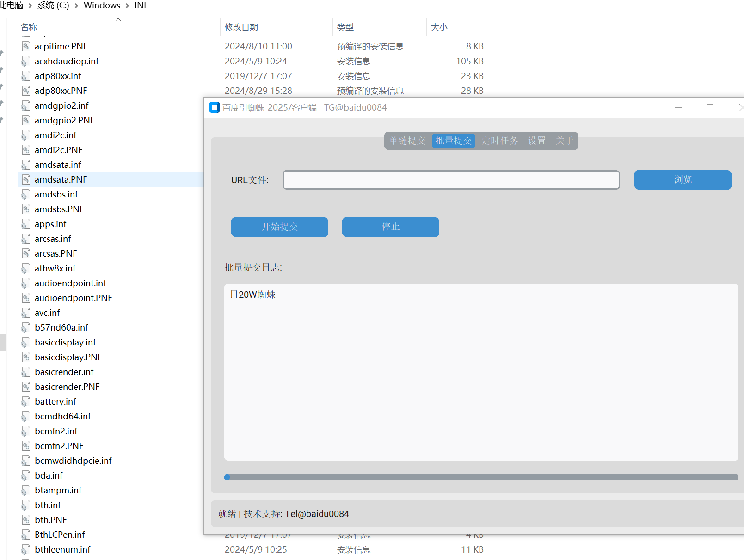Click the BthLCPen.inf file icon
The image size is (744, 560).
tap(26, 535)
